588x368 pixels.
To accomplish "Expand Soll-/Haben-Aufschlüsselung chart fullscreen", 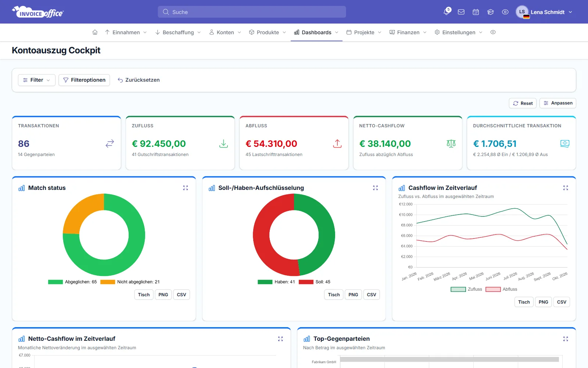I will point(376,188).
